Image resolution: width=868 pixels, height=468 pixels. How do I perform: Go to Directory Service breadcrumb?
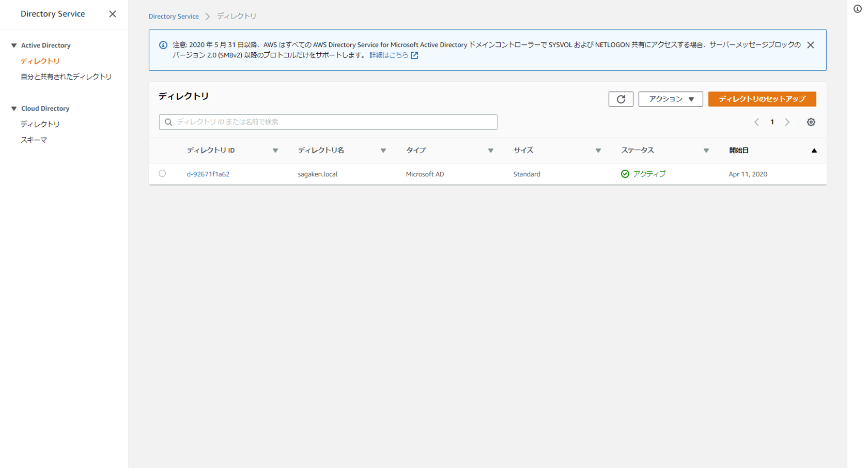coord(174,17)
